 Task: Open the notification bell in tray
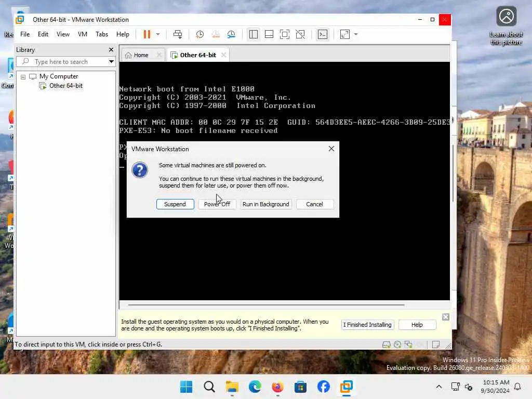pos(517,387)
